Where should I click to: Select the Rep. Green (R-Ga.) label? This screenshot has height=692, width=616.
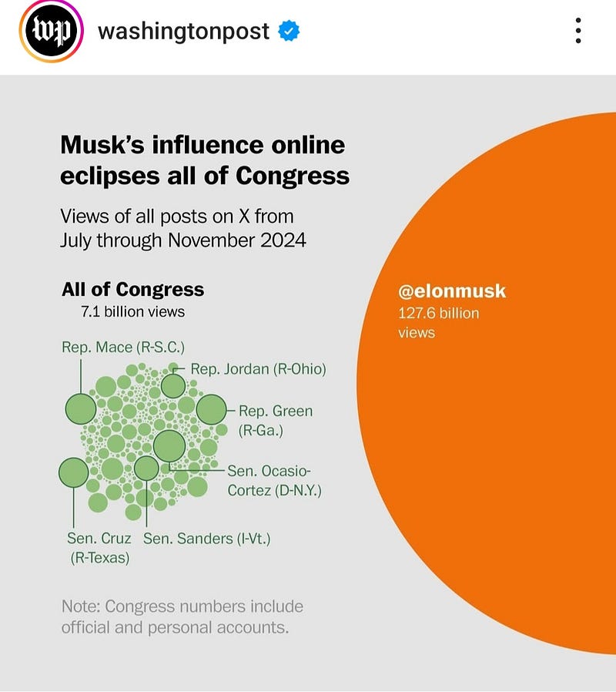pyautogui.click(x=275, y=420)
